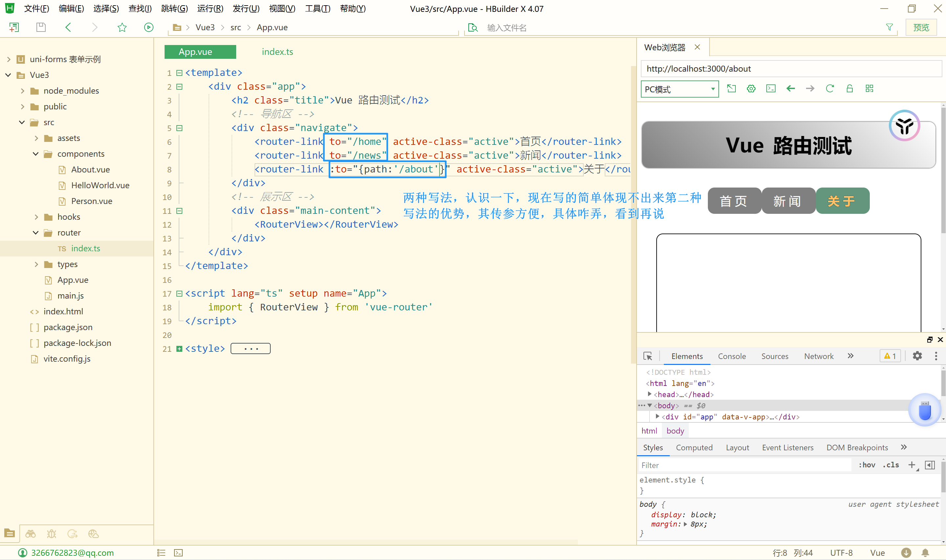The width and height of the screenshot is (946, 560).
Task: Click the browser refresh icon
Action: click(x=829, y=89)
